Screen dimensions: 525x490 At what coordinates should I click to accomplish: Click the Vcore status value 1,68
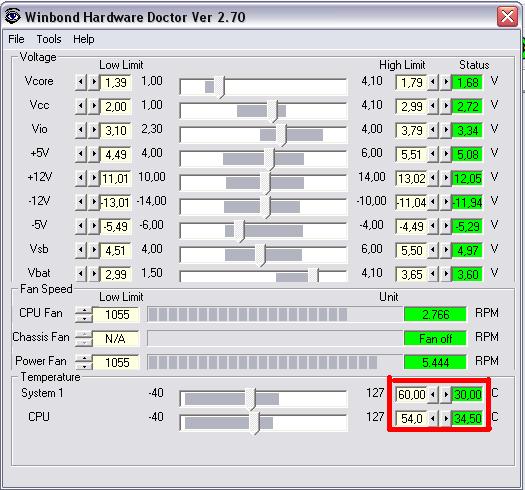click(x=467, y=82)
